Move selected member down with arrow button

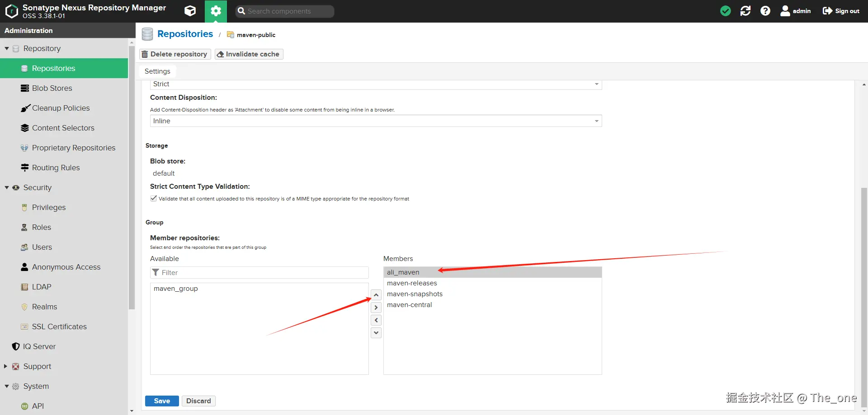pos(376,333)
